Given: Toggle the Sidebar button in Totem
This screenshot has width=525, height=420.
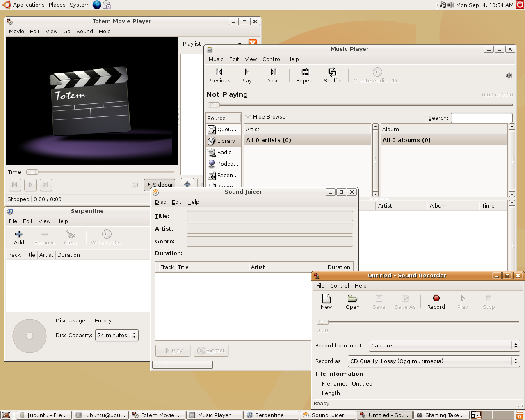Looking at the screenshot, I should pos(160,185).
